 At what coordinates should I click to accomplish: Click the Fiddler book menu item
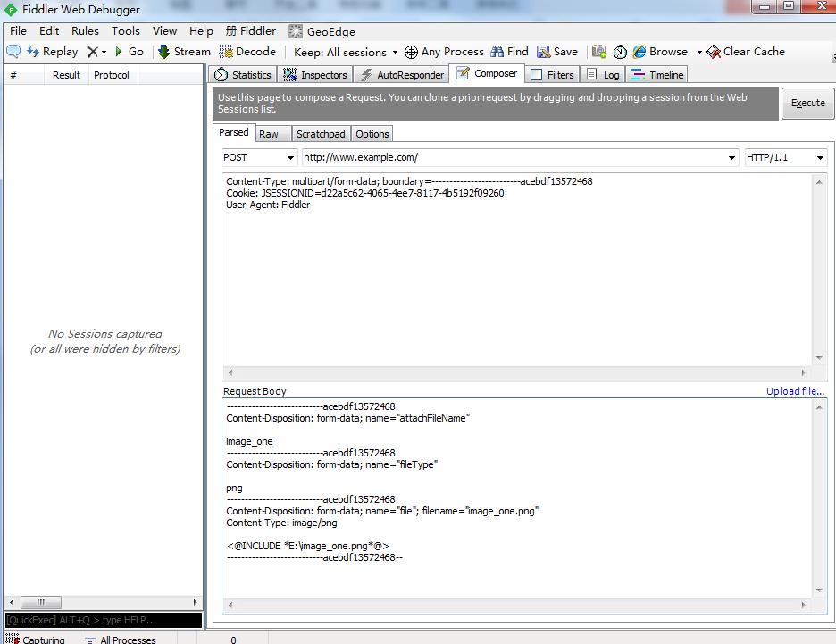click(251, 31)
